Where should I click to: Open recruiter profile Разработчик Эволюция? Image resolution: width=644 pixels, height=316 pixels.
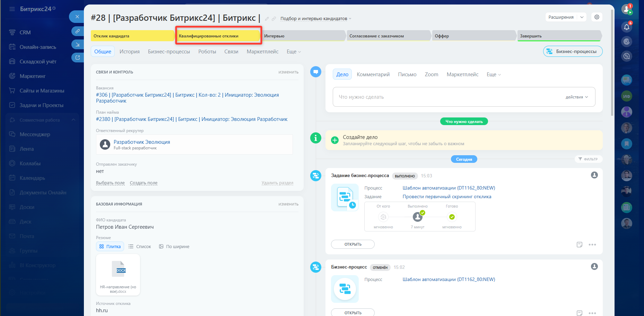coord(142,142)
